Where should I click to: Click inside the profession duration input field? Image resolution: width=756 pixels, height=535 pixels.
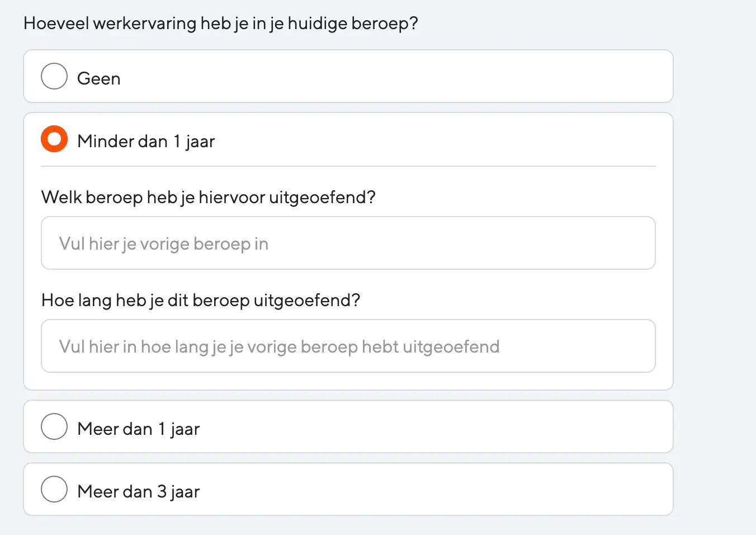(348, 346)
